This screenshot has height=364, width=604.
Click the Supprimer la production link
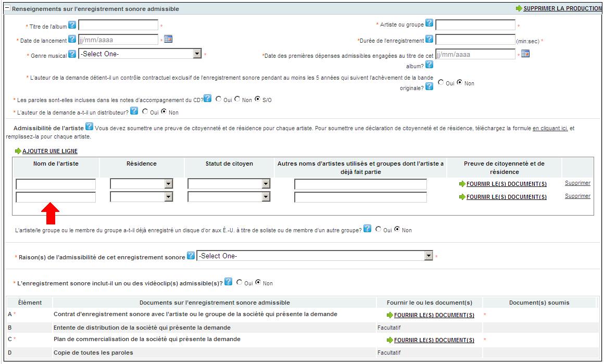(562, 8)
